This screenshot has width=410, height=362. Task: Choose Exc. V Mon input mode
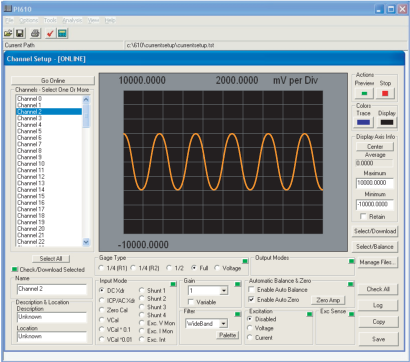[x=157, y=323]
